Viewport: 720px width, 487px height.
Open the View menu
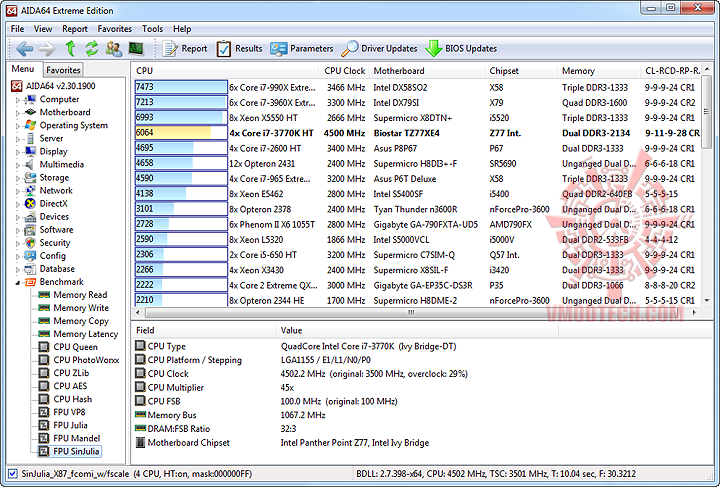(x=43, y=29)
